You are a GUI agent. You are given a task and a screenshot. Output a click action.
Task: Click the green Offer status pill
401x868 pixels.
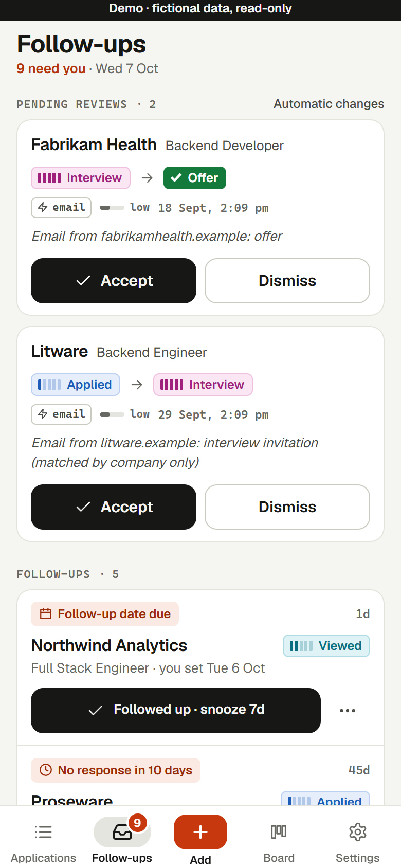click(195, 178)
